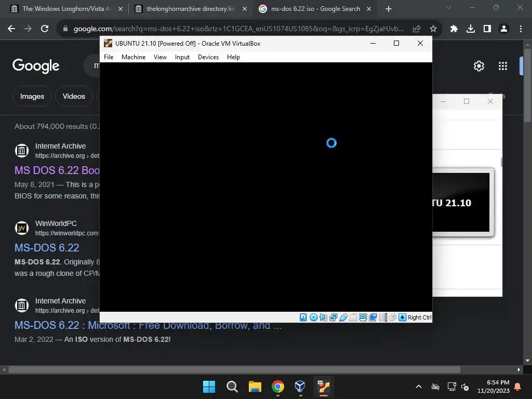The height and width of the screenshot is (399, 532).
Task: Open Chrome tab search dropdown chevron
Action: [x=448, y=7]
